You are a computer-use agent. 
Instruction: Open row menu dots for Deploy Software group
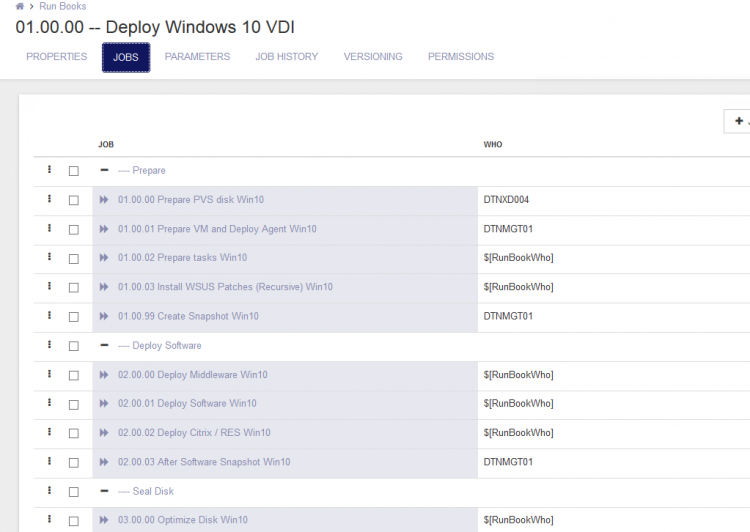[49, 345]
